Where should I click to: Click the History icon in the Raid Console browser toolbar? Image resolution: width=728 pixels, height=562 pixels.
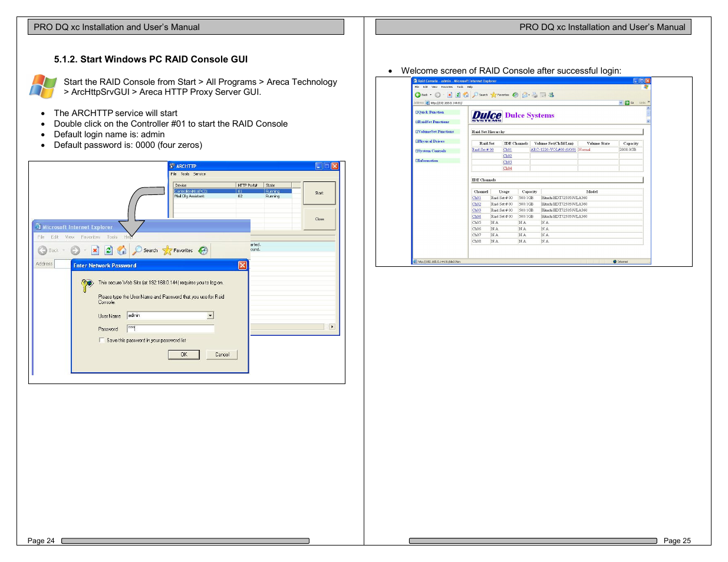(515, 95)
